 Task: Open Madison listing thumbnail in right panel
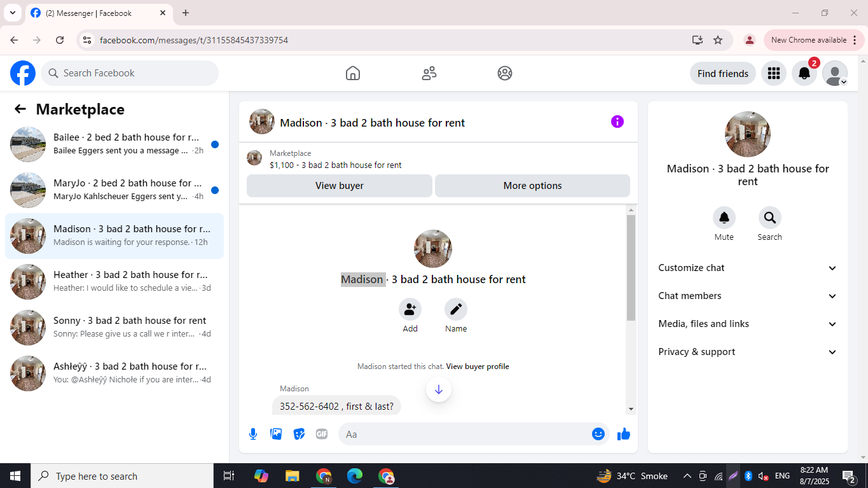pyautogui.click(x=748, y=134)
